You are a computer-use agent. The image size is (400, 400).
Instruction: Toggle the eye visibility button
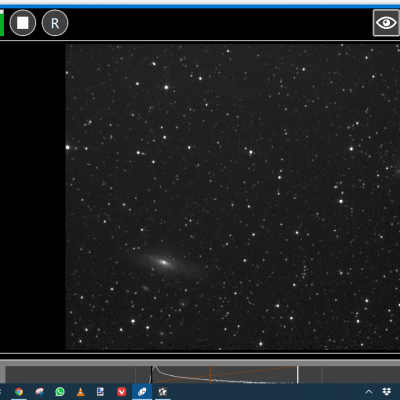(x=386, y=23)
